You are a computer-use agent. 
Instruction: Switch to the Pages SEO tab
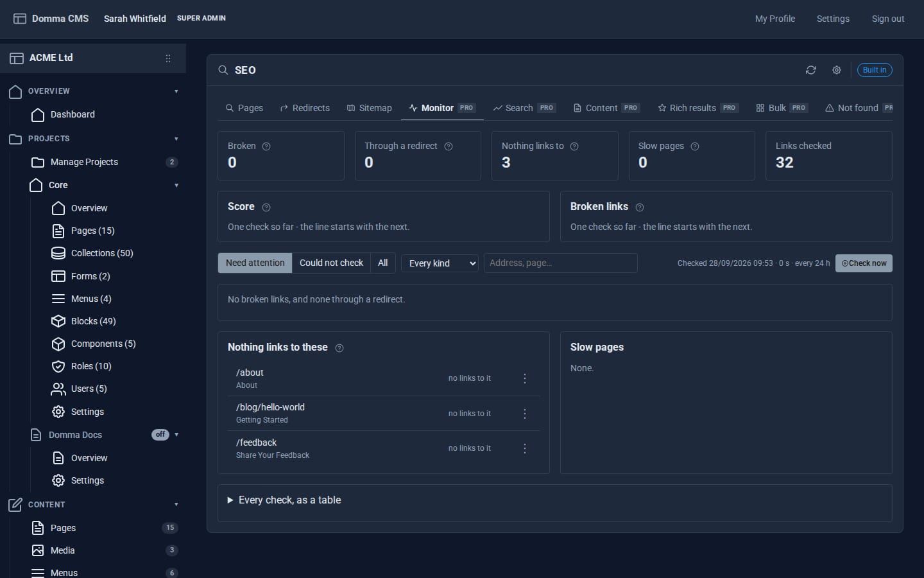click(244, 108)
